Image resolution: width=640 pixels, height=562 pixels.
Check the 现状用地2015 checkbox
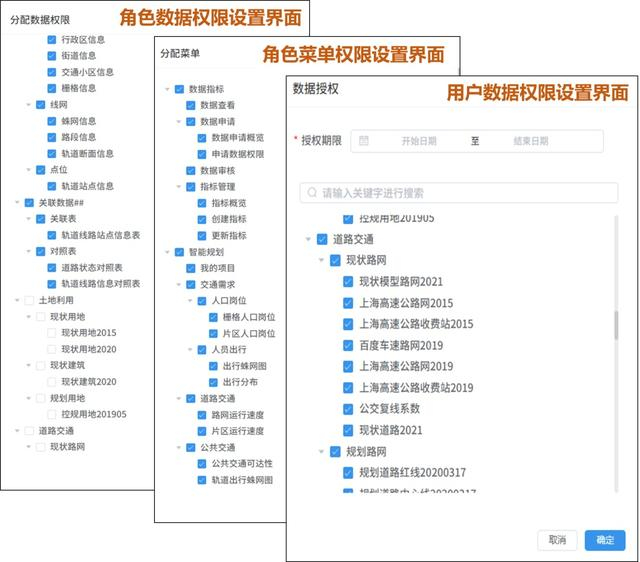point(52,333)
